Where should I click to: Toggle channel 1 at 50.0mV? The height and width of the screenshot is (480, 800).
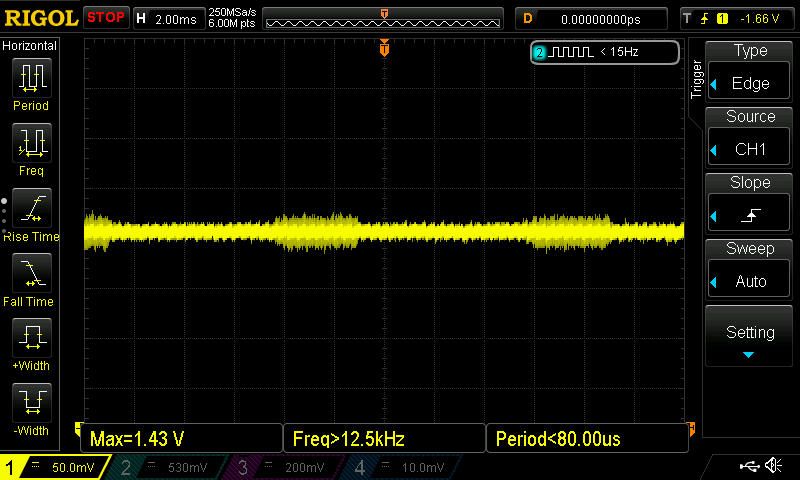pos(56,467)
